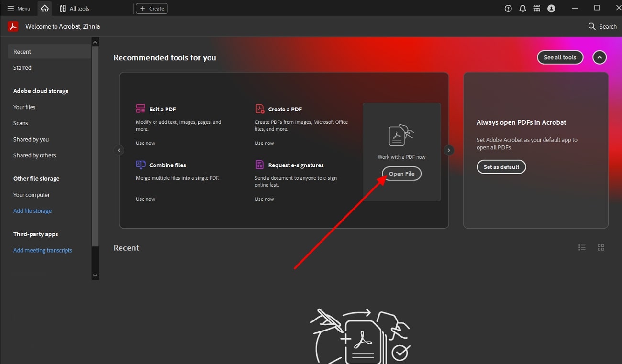Click the sidebar scrollbar thumb
Screen dimensions: 622x364
pyautogui.click(x=95, y=147)
